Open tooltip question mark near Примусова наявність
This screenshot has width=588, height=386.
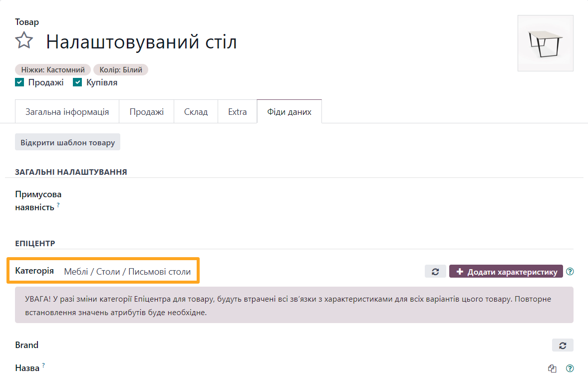[58, 205]
